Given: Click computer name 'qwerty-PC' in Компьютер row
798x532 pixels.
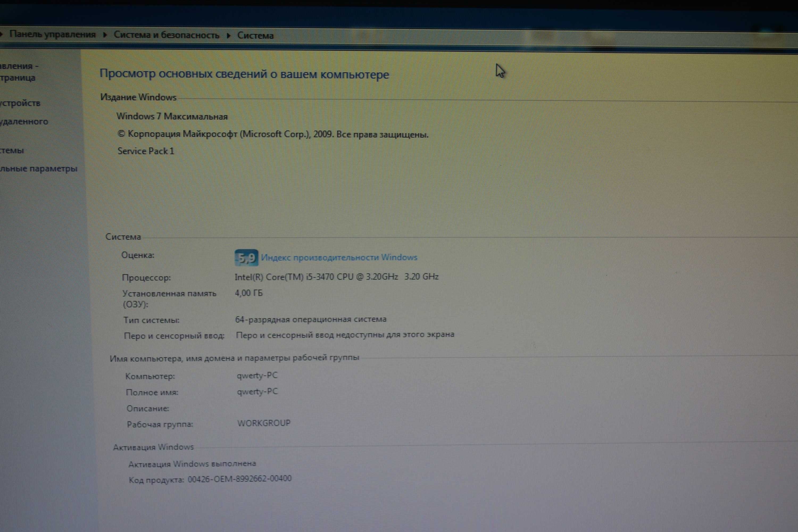Looking at the screenshot, I should pos(257,376).
